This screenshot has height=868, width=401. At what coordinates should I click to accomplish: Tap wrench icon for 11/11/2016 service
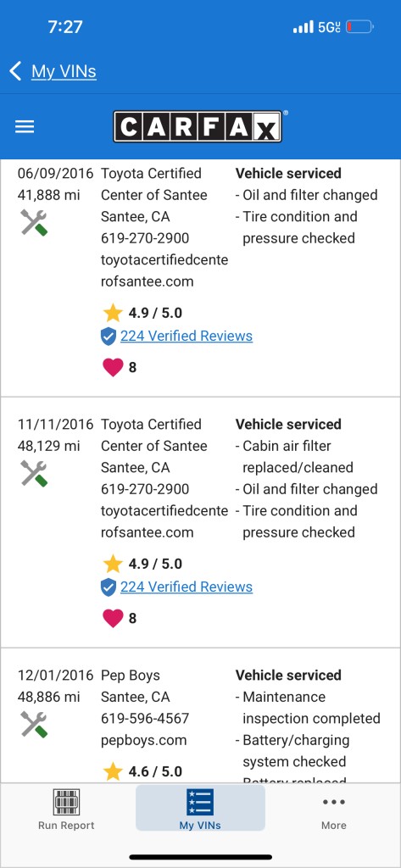point(34,473)
